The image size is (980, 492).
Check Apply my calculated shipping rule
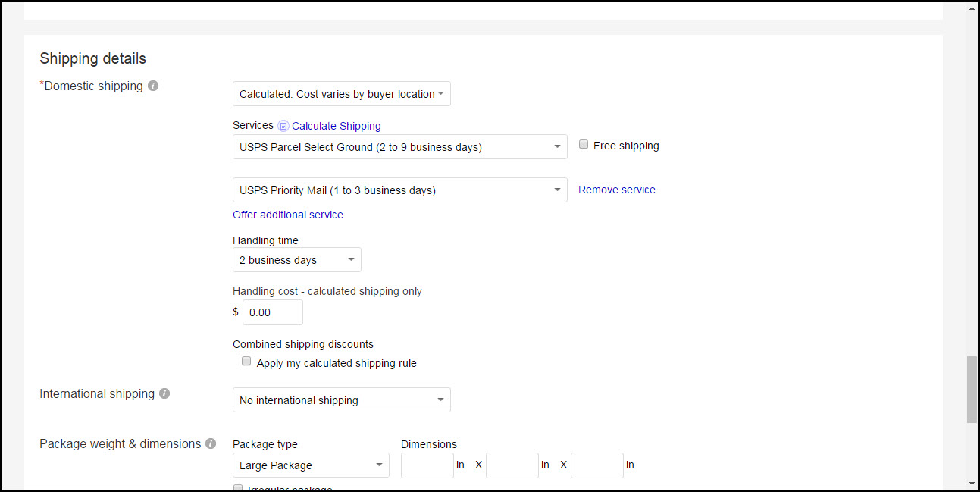pos(246,362)
